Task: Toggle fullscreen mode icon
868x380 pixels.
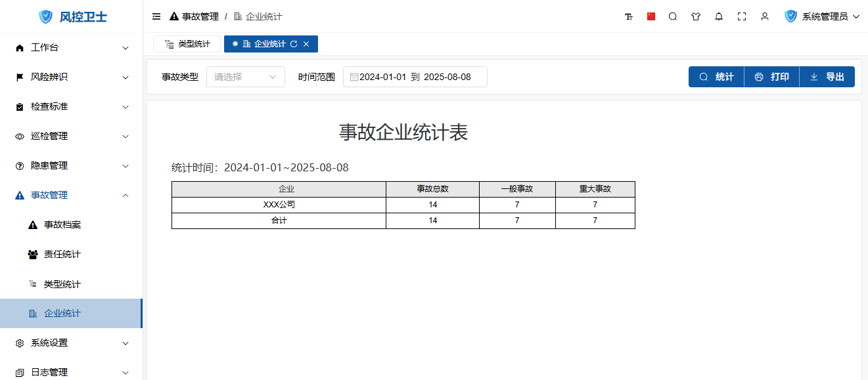Action: tap(742, 17)
